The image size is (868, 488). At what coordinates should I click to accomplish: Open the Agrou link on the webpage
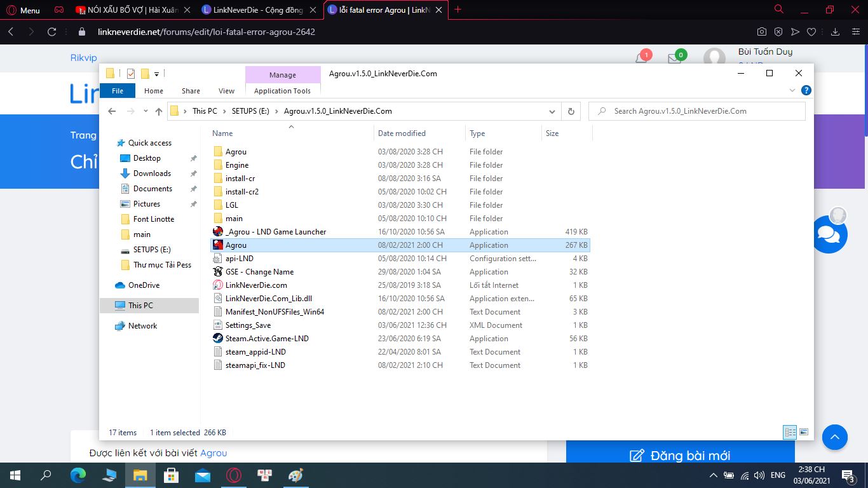pos(214,452)
